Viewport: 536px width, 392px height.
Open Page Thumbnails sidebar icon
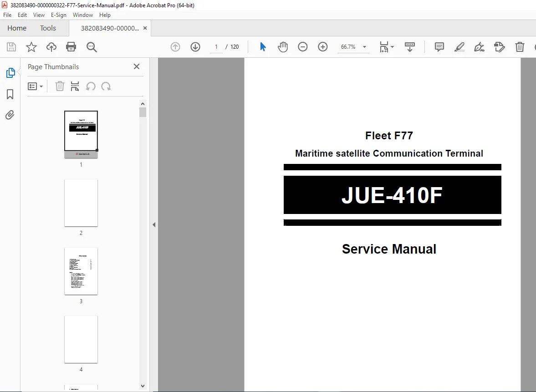(10, 73)
